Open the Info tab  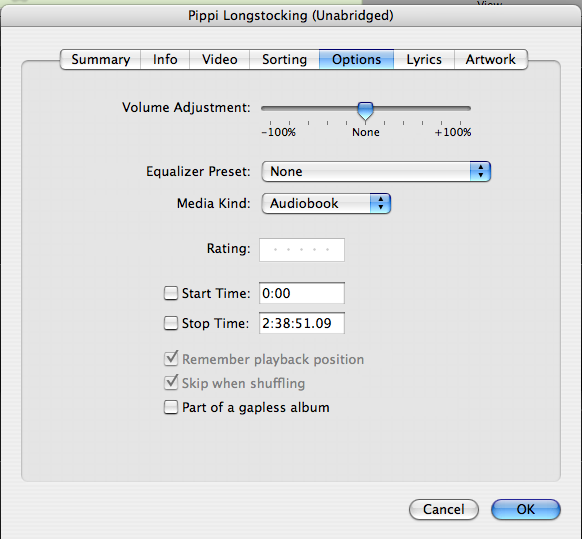(165, 59)
